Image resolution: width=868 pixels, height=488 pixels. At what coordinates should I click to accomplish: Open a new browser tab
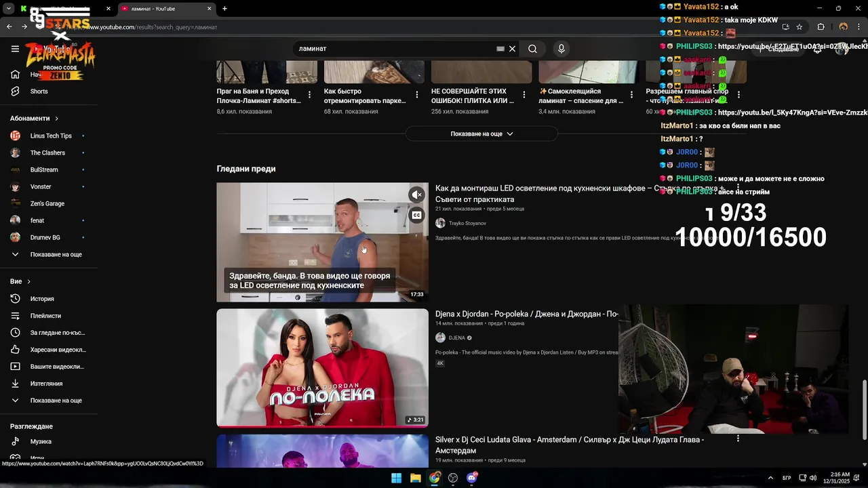(x=224, y=9)
